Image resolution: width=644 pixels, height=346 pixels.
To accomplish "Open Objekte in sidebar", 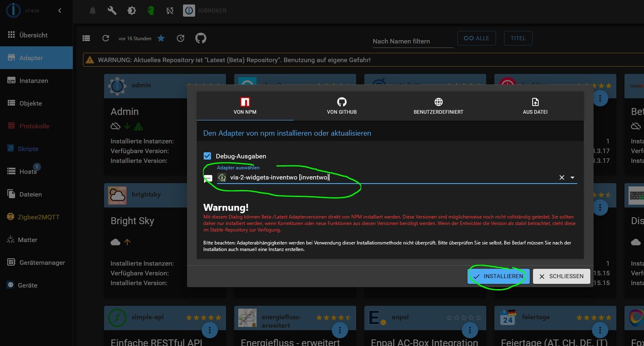I will 36,103.
